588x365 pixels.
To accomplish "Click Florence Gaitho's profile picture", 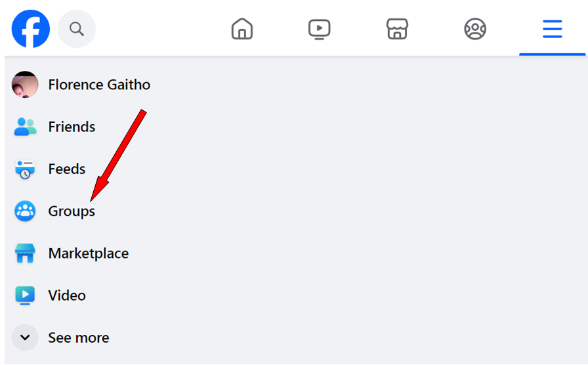I will point(25,85).
